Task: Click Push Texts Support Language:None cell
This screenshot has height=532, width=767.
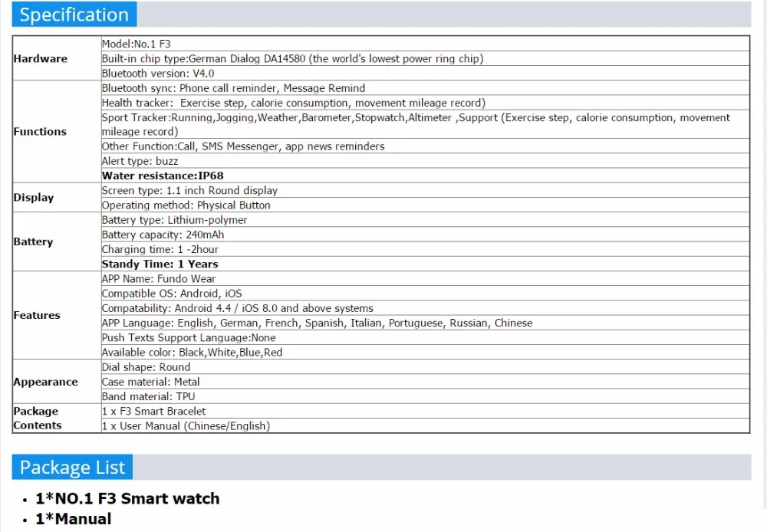Action: tap(426, 337)
